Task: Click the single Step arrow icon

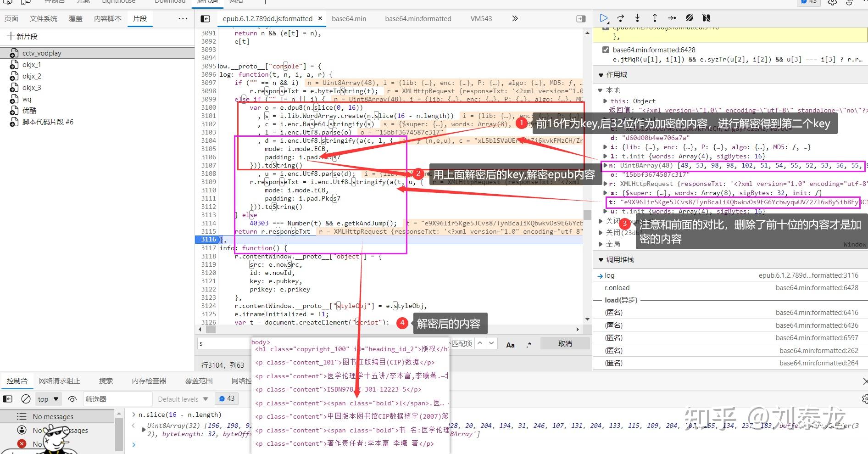Action: (x=672, y=18)
